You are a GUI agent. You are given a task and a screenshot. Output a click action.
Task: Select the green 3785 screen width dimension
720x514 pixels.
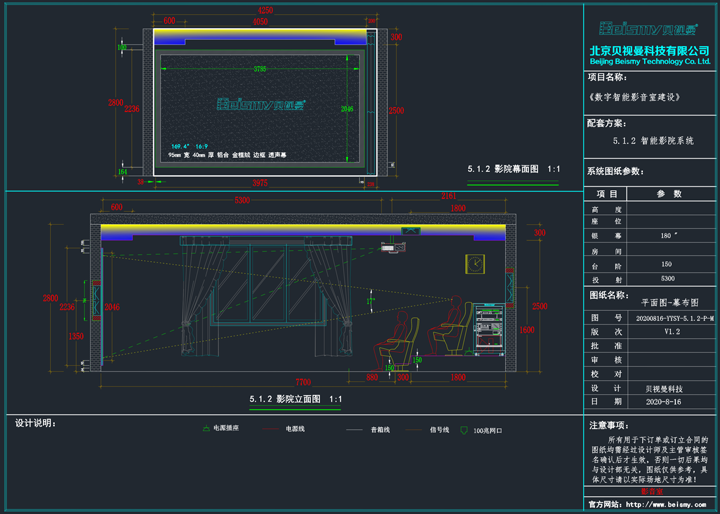tap(260, 69)
